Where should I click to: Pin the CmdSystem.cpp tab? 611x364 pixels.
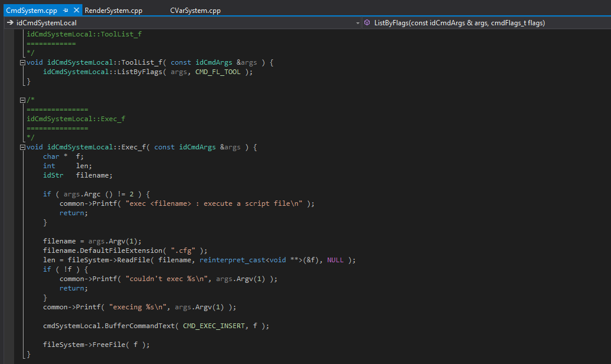[x=65, y=11]
